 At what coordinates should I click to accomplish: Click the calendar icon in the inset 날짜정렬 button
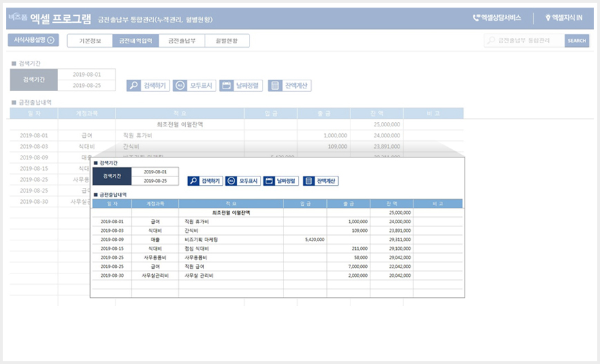269,181
